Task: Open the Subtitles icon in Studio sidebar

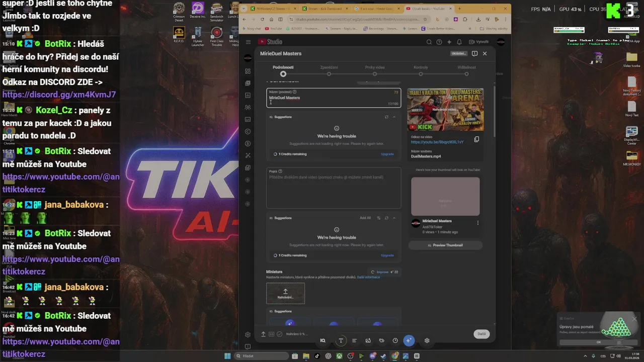Action: tap(248, 119)
